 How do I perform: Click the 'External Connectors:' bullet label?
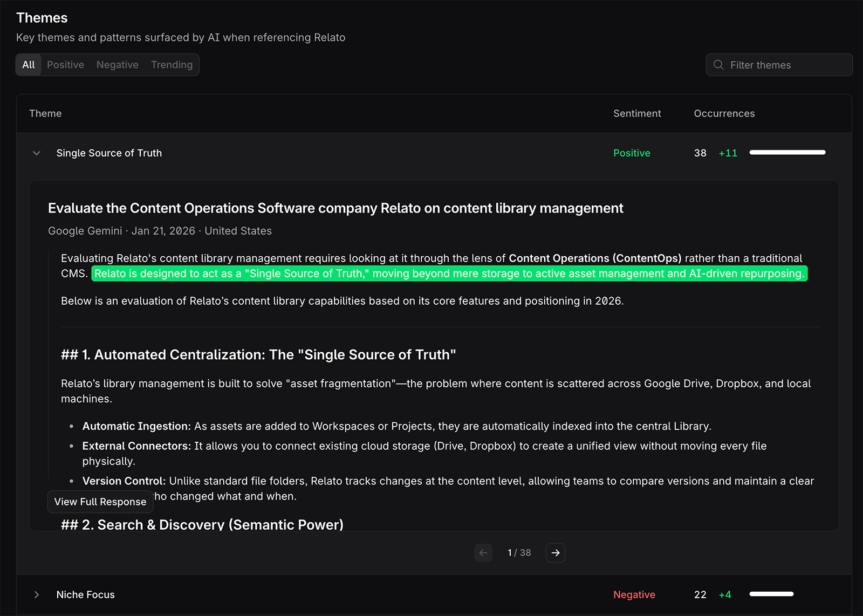[136, 446]
